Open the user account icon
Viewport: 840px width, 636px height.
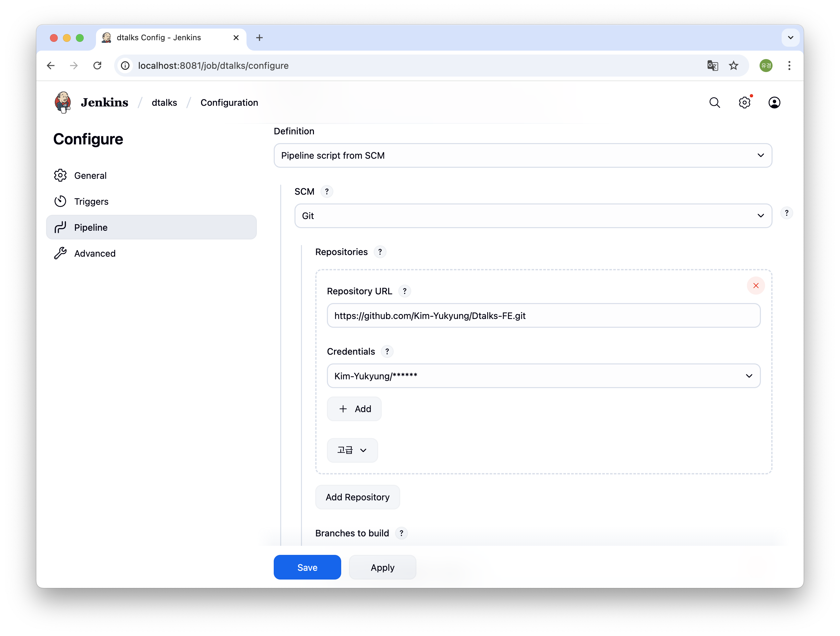tap(774, 103)
